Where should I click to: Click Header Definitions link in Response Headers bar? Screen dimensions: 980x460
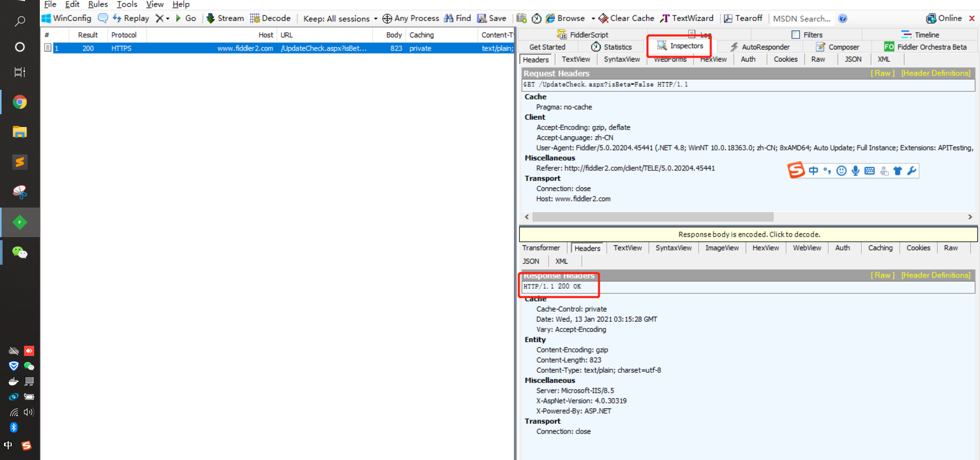936,275
